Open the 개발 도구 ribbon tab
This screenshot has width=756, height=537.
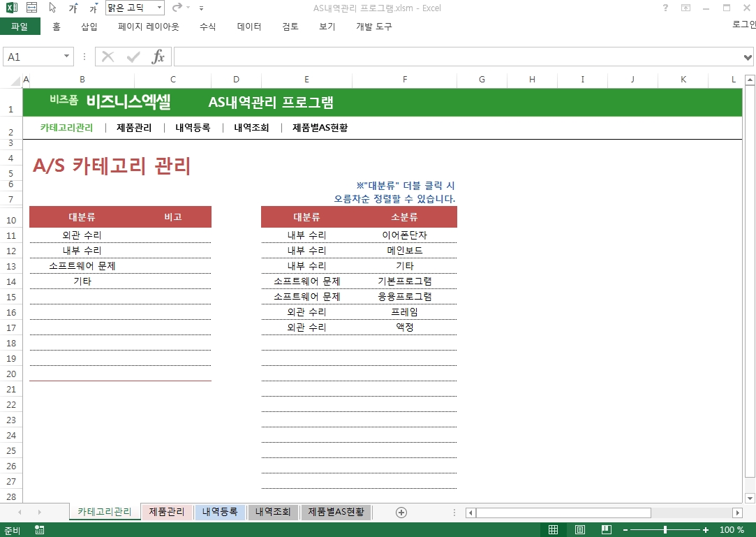373,27
